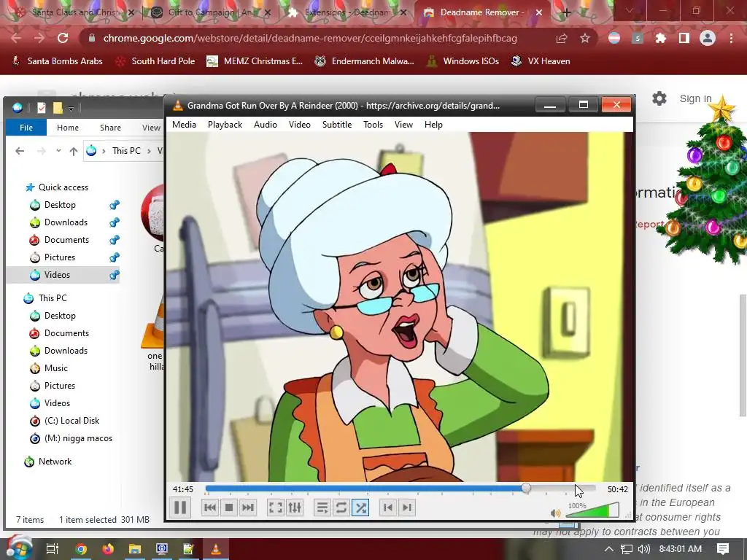Image resolution: width=747 pixels, height=560 pixels.
Task: Open VLC Help menu
Action: [433, 124]
